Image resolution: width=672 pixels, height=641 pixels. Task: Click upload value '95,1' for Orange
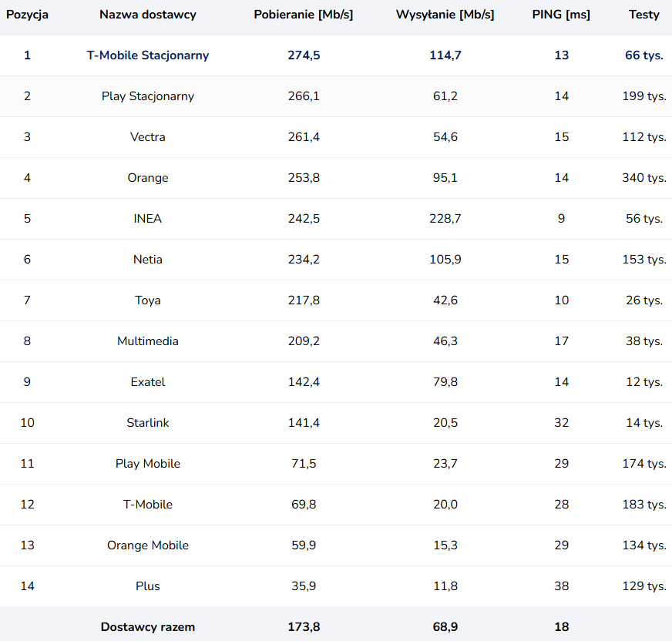point(445,178)
